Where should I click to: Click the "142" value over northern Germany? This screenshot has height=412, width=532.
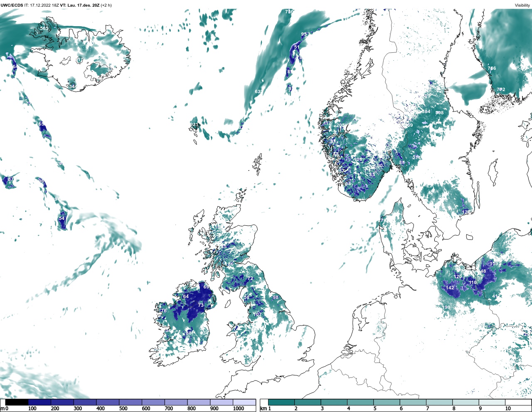(x=450, y=288)
